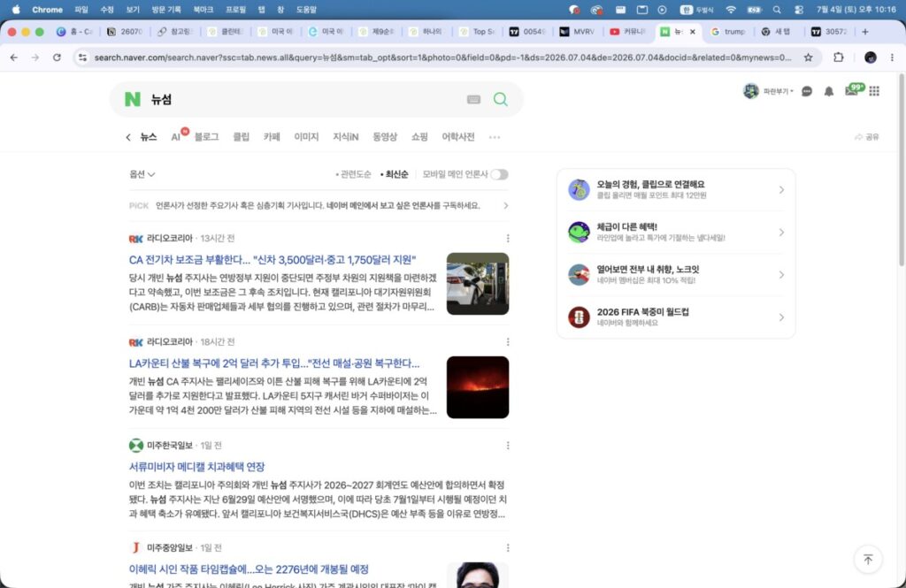Screen dimensions: 906x588
Task: Open the mail icon with 99+ badge
Action: coord(853,89)
